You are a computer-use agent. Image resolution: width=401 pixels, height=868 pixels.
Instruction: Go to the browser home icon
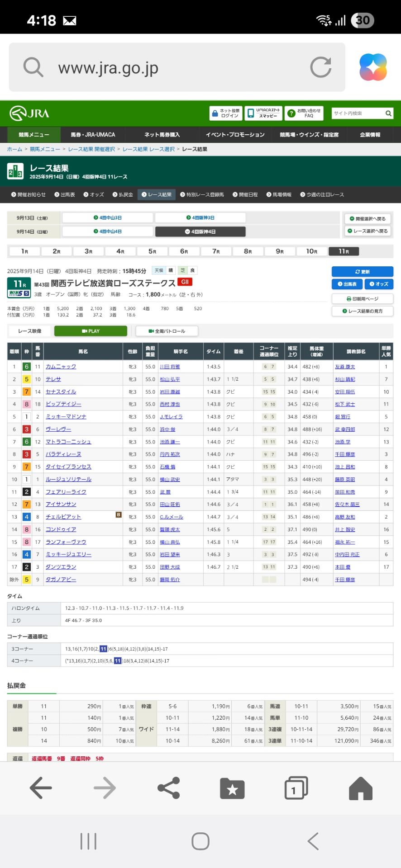[x=360, y=788]
